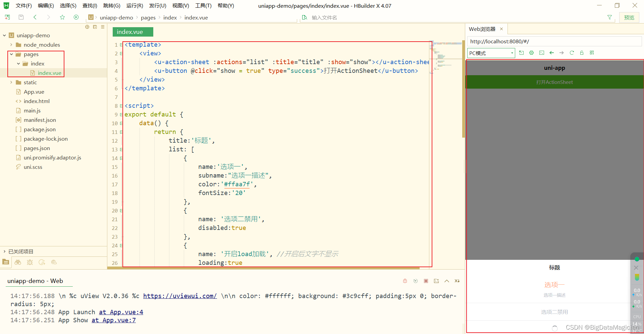Click the collapse-all icon in project panel
644x334 pixels.
tap(95, 27)
